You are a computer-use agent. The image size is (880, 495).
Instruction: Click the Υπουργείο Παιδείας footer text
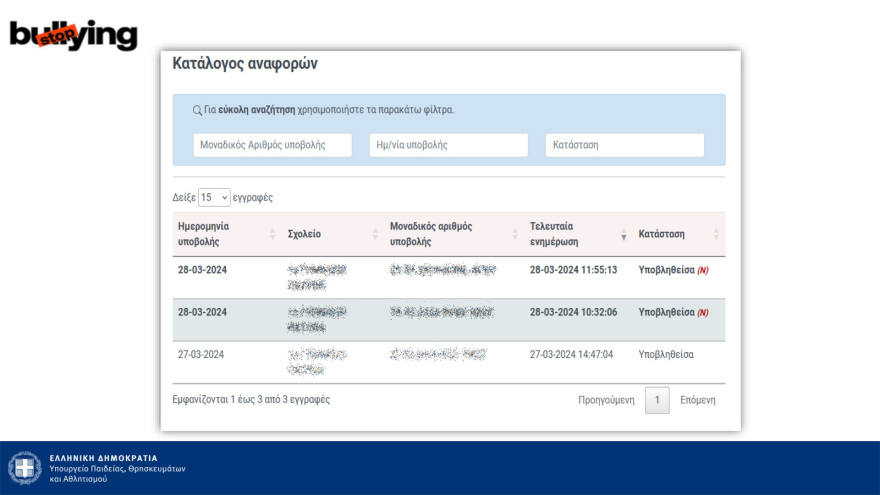(x=117, y=469)
